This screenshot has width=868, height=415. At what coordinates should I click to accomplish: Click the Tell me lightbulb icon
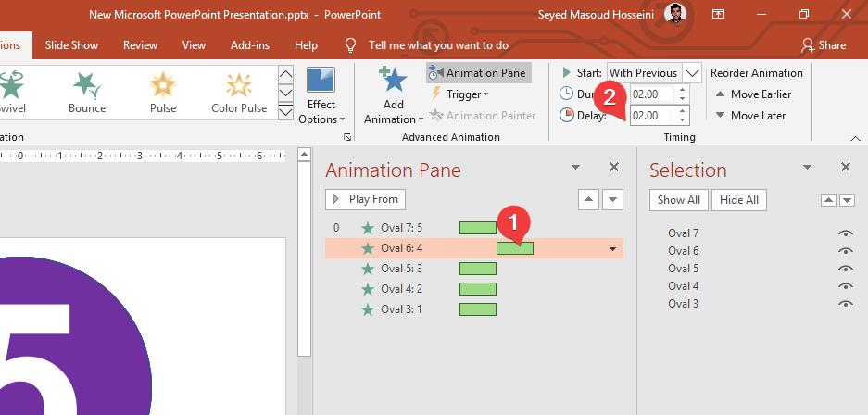click(350, 45)
